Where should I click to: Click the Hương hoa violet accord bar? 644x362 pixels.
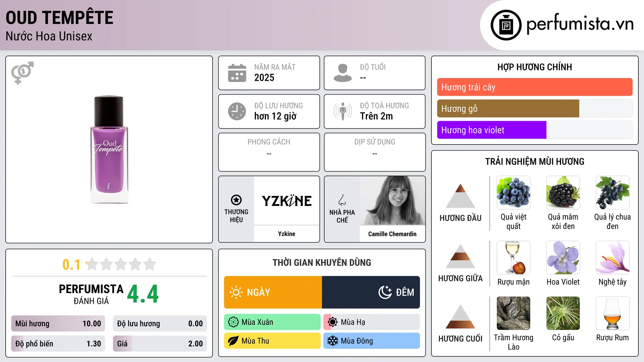pos(535,130)
